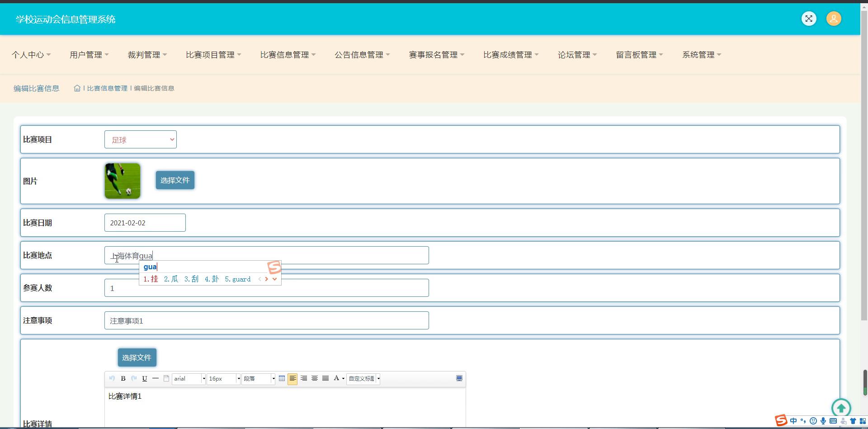Select IME candidate 5.guard
Image resolution: width=868 pixels, height=429 pixels.
coord(238,279)
